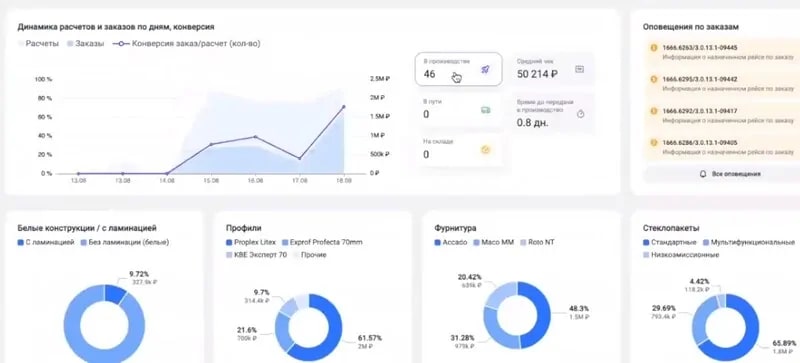Open notification 1666.6295/3.0.13.1-09442
This screenshot has height=363, width=800.
718,84
